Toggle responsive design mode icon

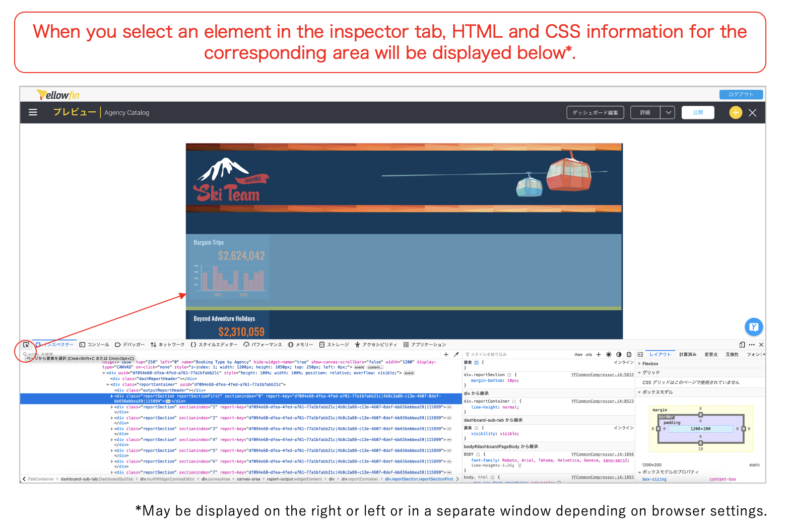point(742,345)
